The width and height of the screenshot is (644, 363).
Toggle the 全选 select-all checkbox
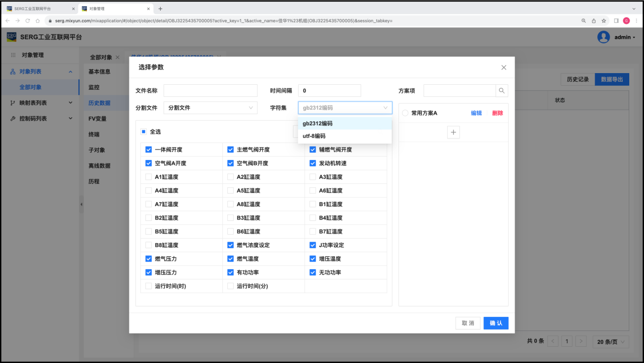[144, 131]
